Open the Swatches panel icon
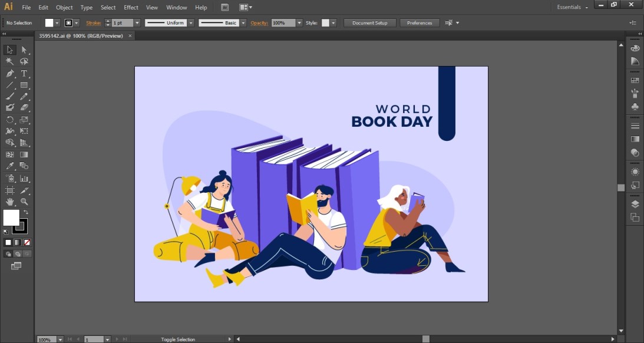 [635, 80]
